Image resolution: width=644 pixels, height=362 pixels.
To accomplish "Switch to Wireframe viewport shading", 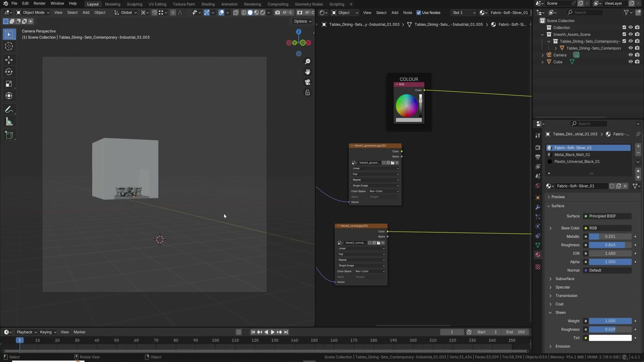I will pyautogui.click(x=244, y=12).
